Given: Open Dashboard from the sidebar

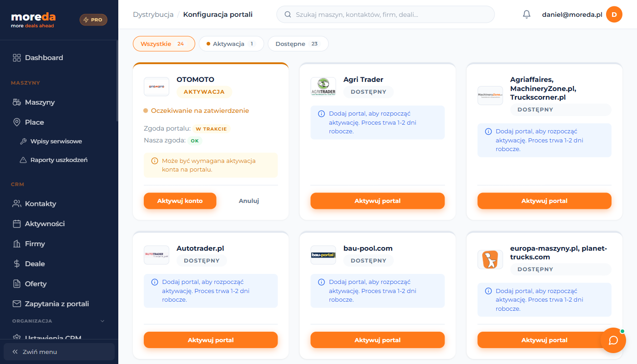Looking at the screenshot, I should pos(44,58).
